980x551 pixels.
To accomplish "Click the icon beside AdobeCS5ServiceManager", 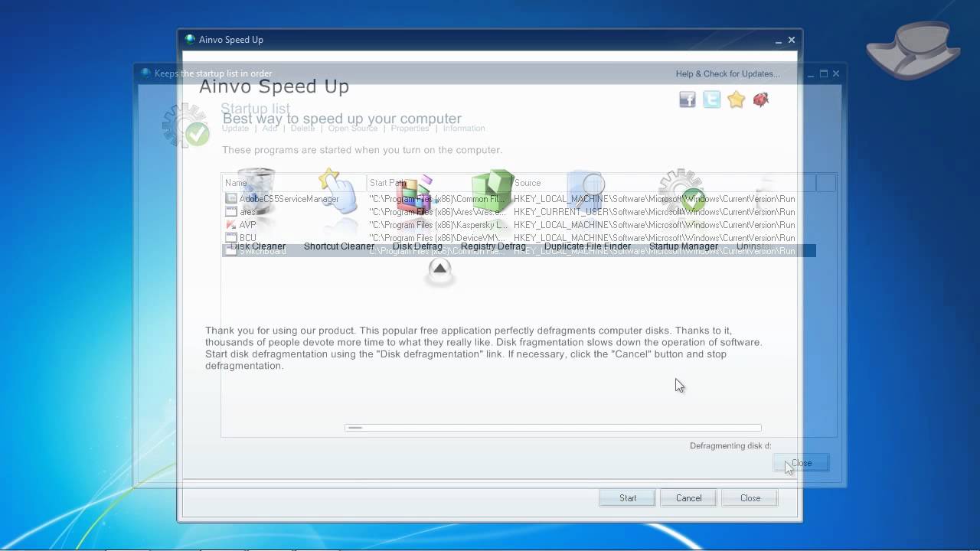I will 231,199.
